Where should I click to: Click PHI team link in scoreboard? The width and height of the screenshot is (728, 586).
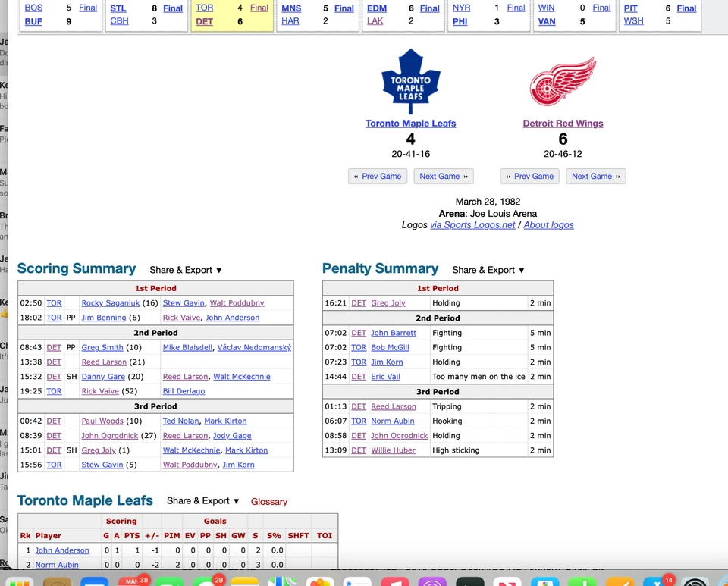(x=460, y=21)
